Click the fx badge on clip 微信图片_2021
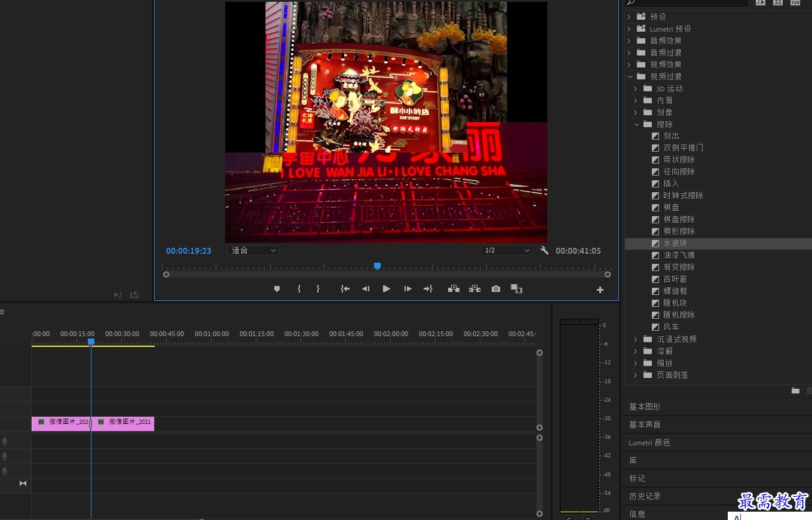The height and width of the screenshot is (520, 812). [x=101, y=421]
